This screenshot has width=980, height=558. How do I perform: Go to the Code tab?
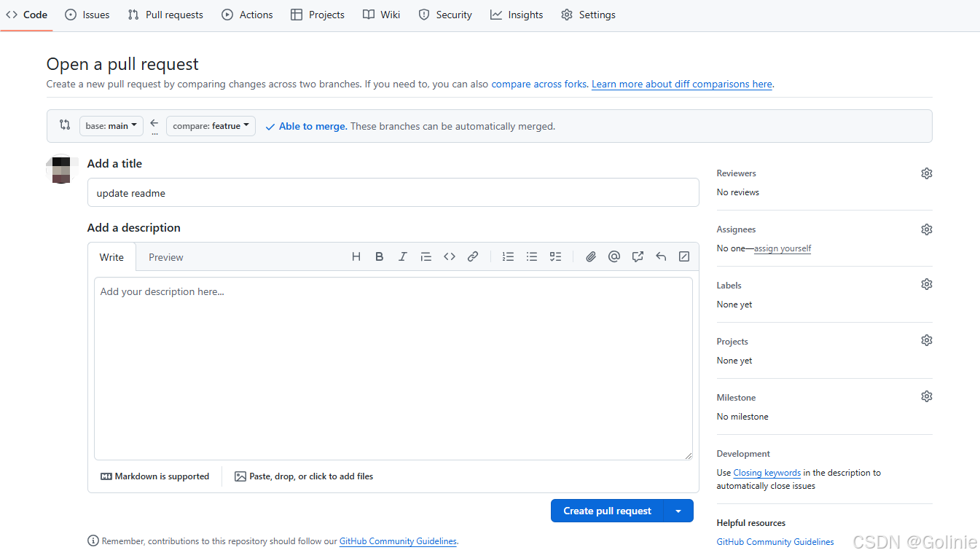coord(27,15)
